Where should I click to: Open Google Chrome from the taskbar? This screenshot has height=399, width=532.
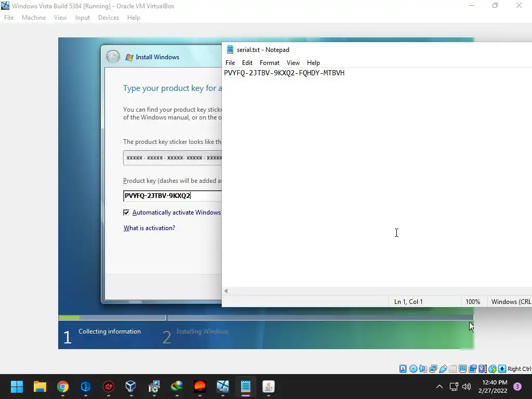coord(62,387)
